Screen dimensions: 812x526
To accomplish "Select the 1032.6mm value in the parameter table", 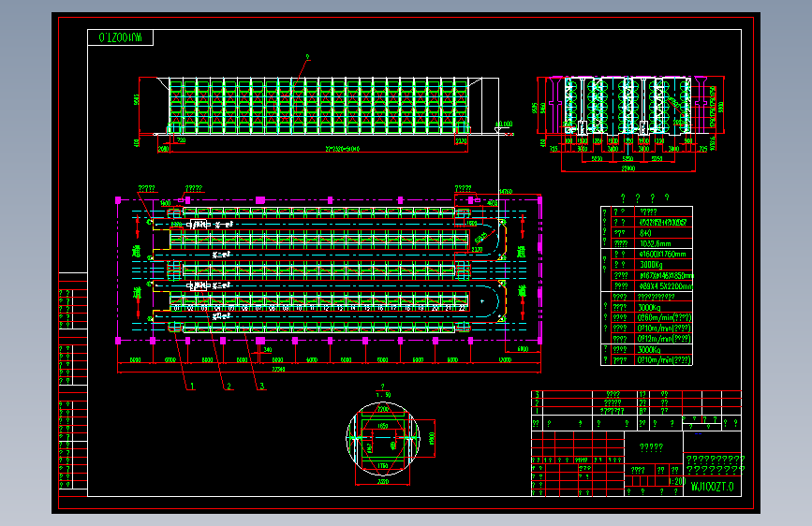I will pos(655,244).
